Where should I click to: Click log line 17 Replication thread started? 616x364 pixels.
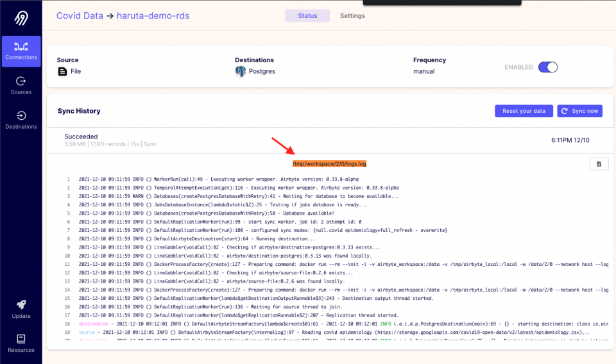[x=239, y=315]
